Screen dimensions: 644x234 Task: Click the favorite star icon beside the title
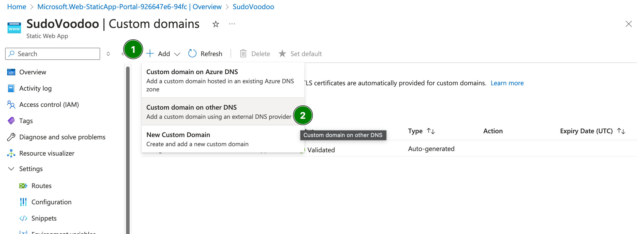(216, 24)
